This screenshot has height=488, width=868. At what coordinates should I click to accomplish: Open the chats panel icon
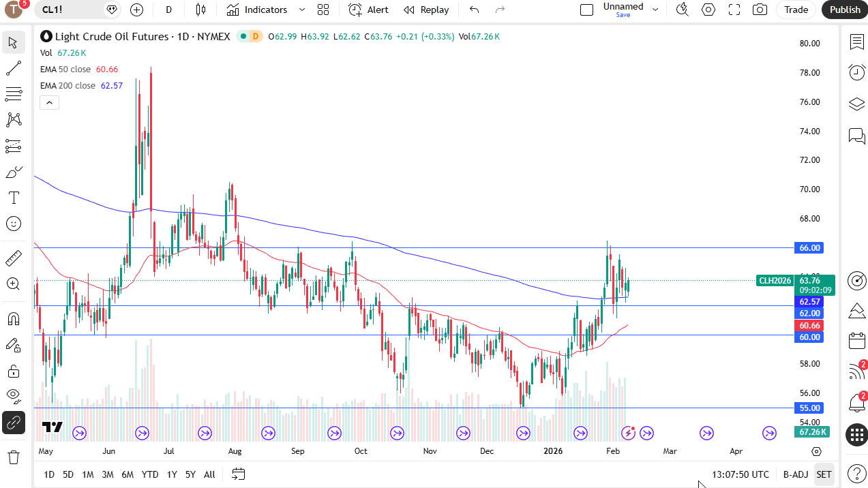[856, 136]
